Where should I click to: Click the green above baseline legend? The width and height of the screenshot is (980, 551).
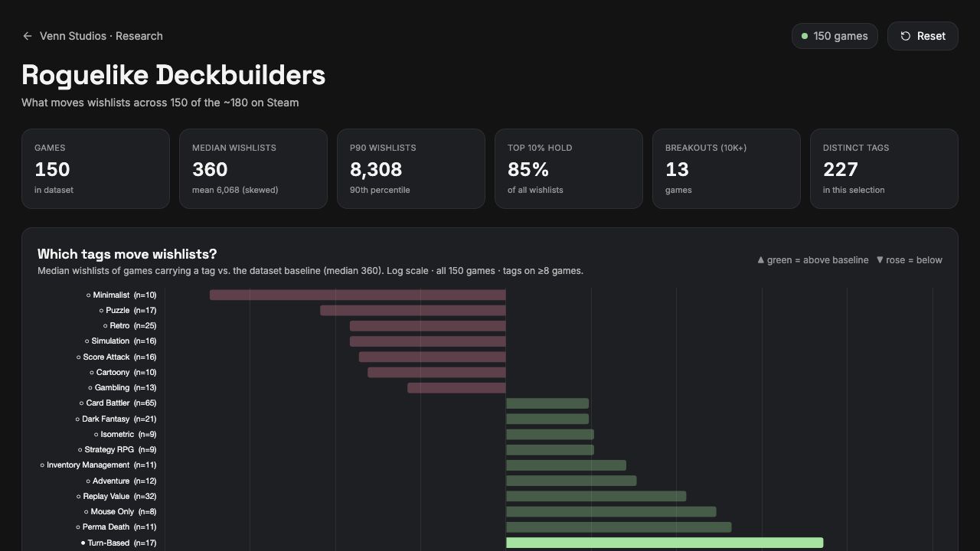tap(813, 260)
